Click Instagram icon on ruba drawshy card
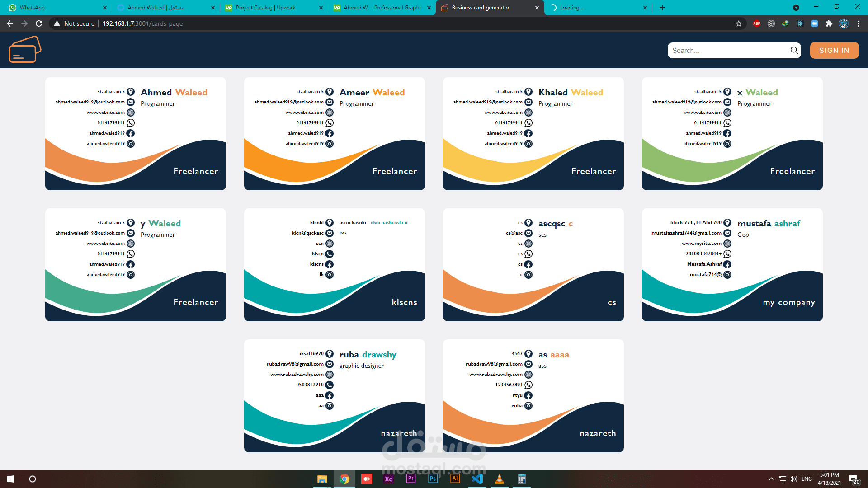The width and height of the screenshot is (868, 488). point(330,406)
